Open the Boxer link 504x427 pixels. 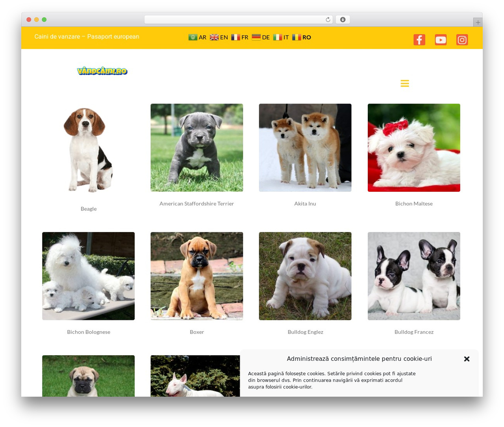tap(197, 332)
